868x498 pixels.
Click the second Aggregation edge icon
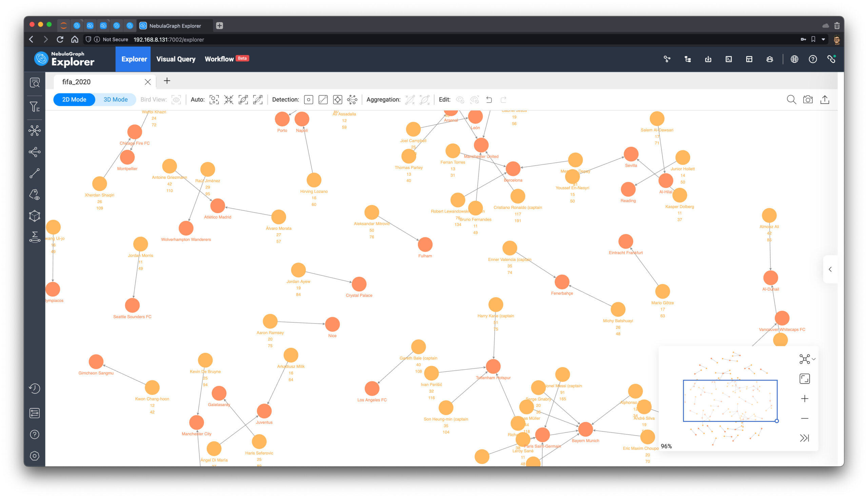[x=425, y=100]
